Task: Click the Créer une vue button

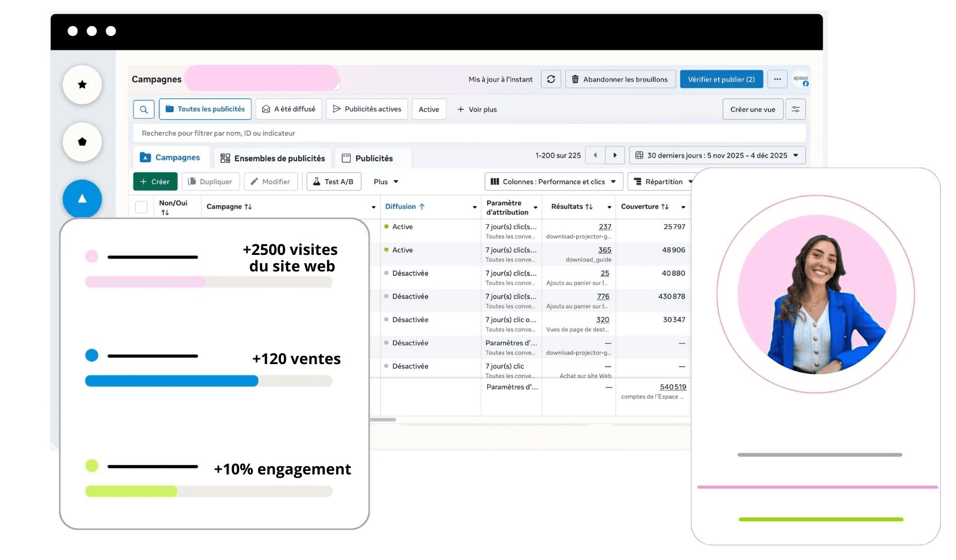Action: click(x=753, y=109)
